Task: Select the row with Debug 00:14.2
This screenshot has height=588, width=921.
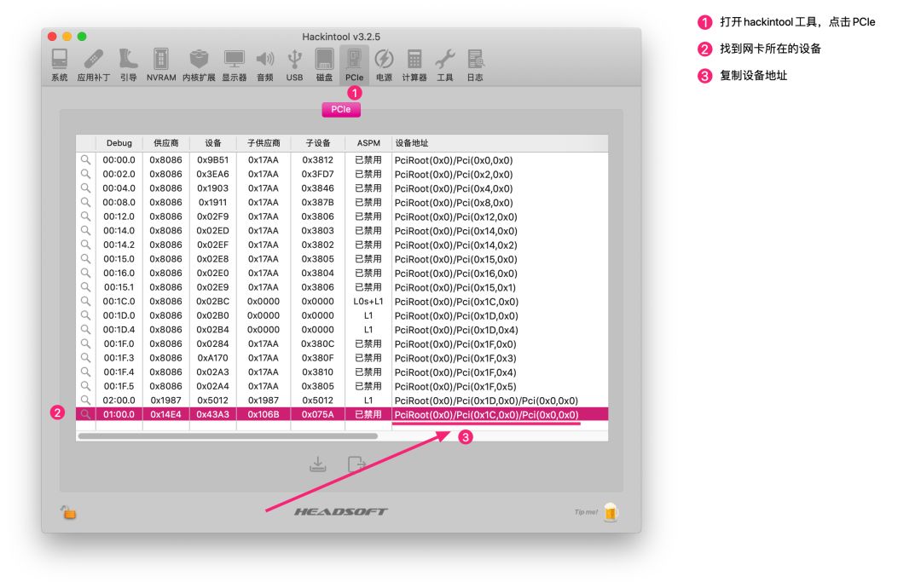Action: pyautogui.click(x=342, y=245)
